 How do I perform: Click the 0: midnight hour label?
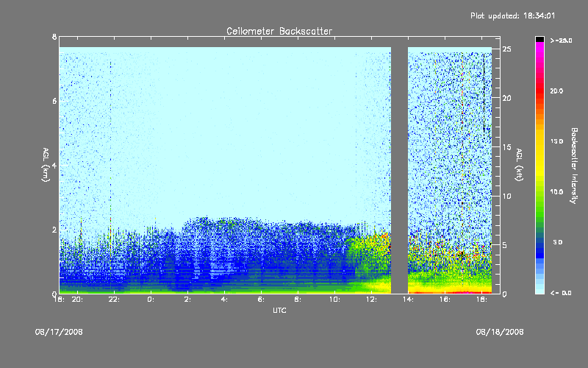151,300
